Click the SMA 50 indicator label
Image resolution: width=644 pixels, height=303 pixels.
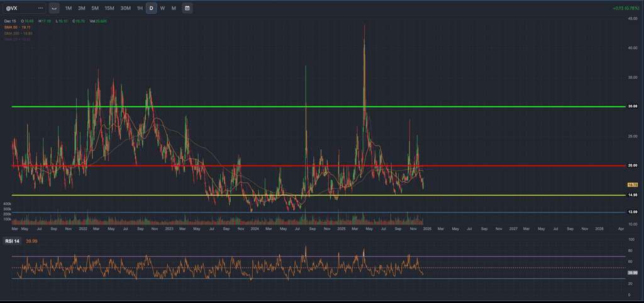pyautogui.click(x=18, y=27)
